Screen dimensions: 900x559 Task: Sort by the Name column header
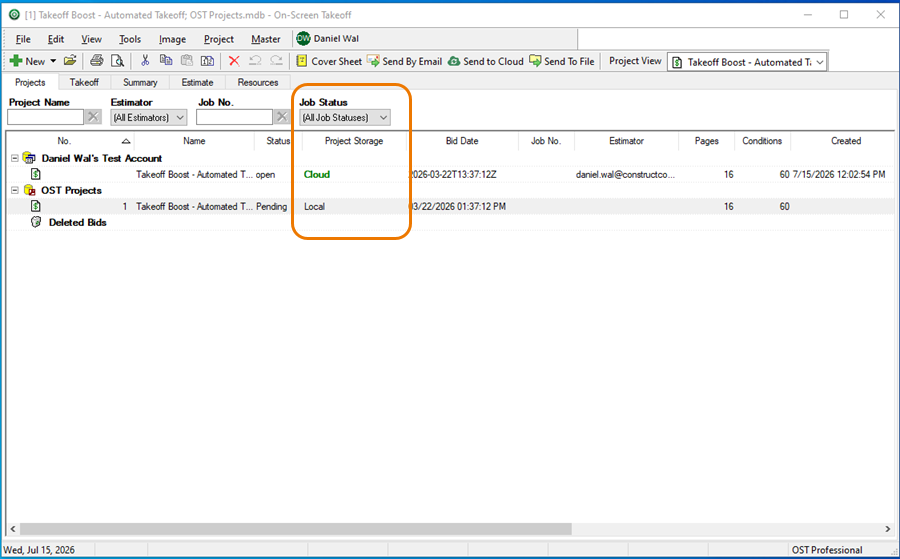[x=194, y=141]
